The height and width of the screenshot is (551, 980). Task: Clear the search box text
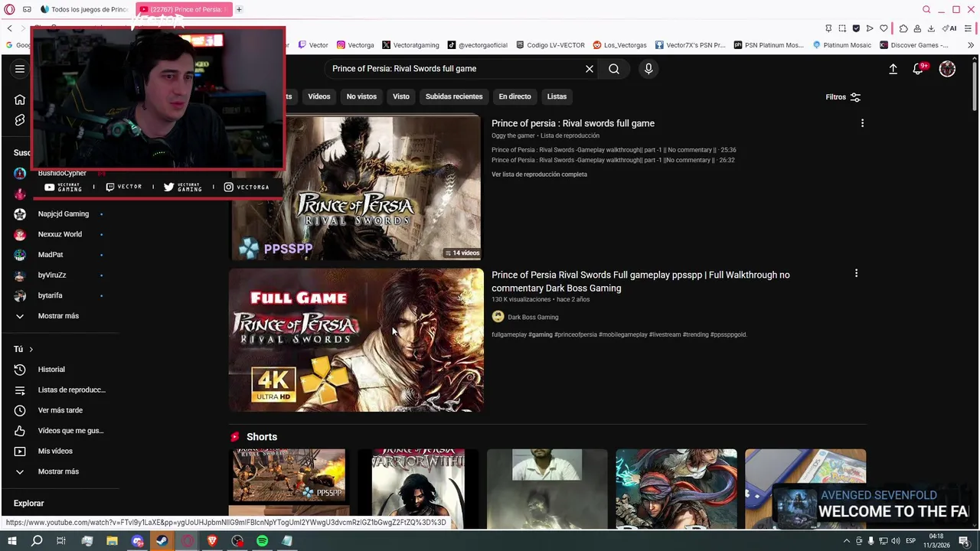[590, 69]
